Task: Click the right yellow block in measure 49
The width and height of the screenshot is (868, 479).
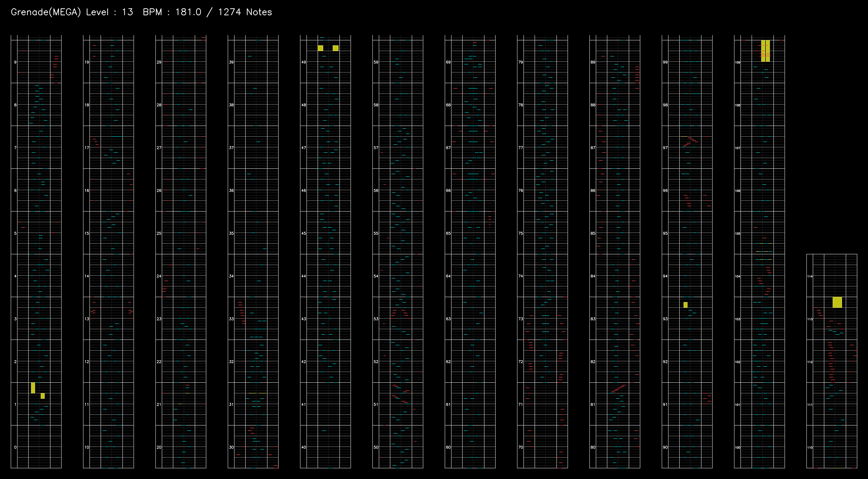Action: 336,48
